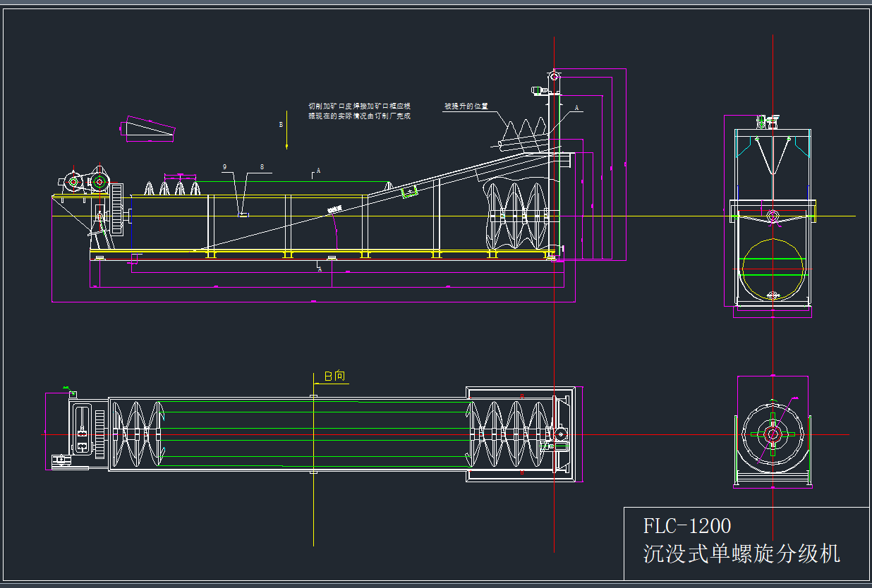Viewport: 872px width, 588px height.
Task: Click the left drive motor pulley
Action: (73, 183)
